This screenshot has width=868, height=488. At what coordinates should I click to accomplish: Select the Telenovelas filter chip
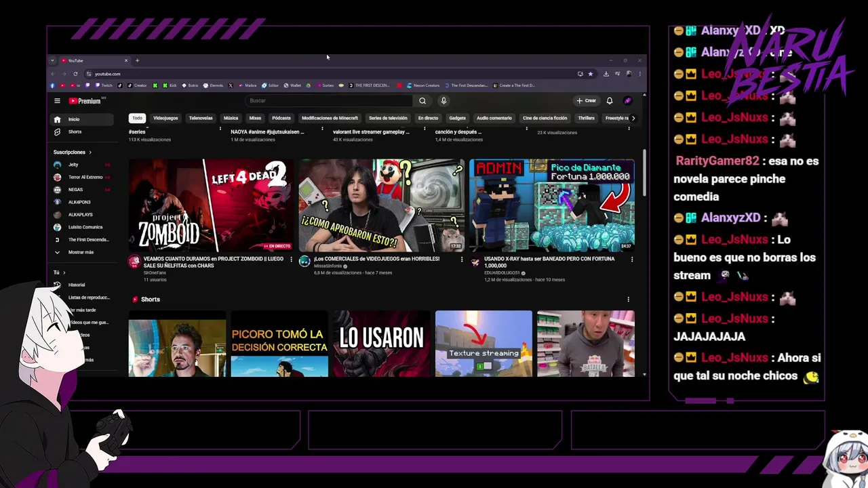pyautogui.click(x=201, y=118)
